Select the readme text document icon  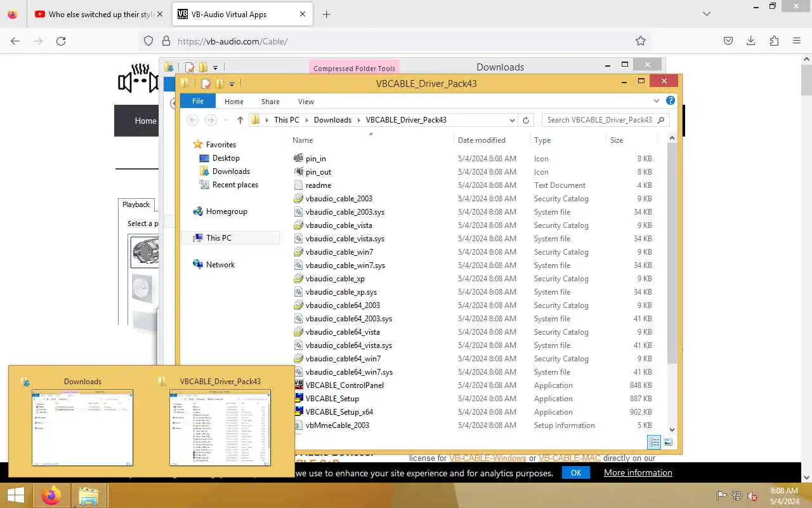(299, 185)
